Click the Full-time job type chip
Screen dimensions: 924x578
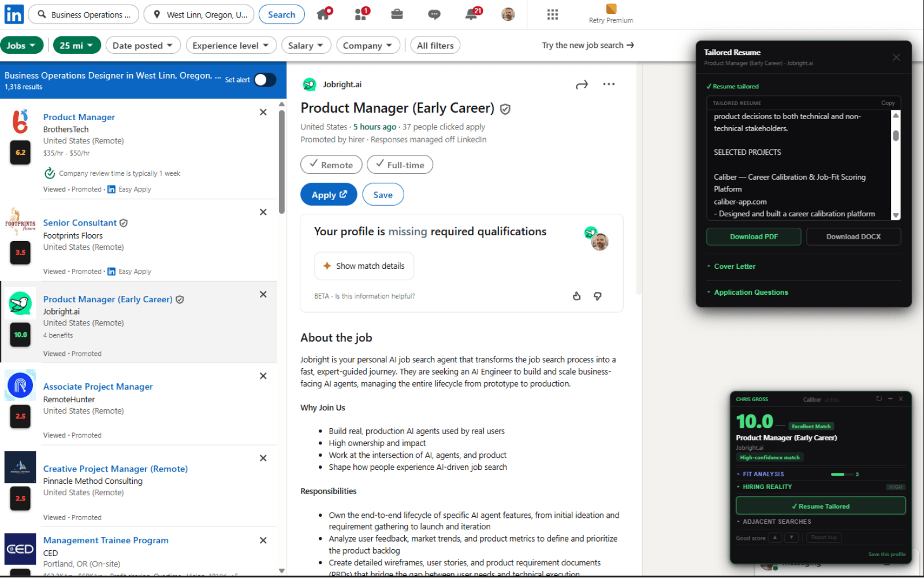[400, 165]
